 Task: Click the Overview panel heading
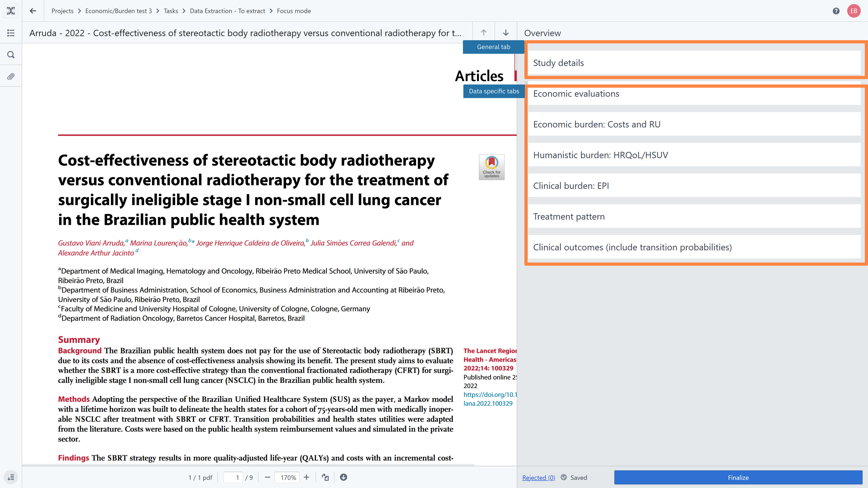(x=542, y=33)
